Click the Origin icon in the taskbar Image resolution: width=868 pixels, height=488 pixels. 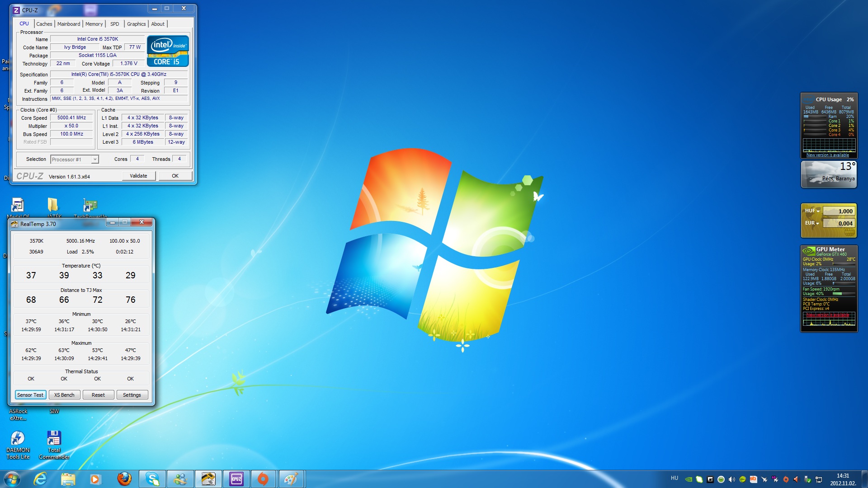click(x=263, y=479)
